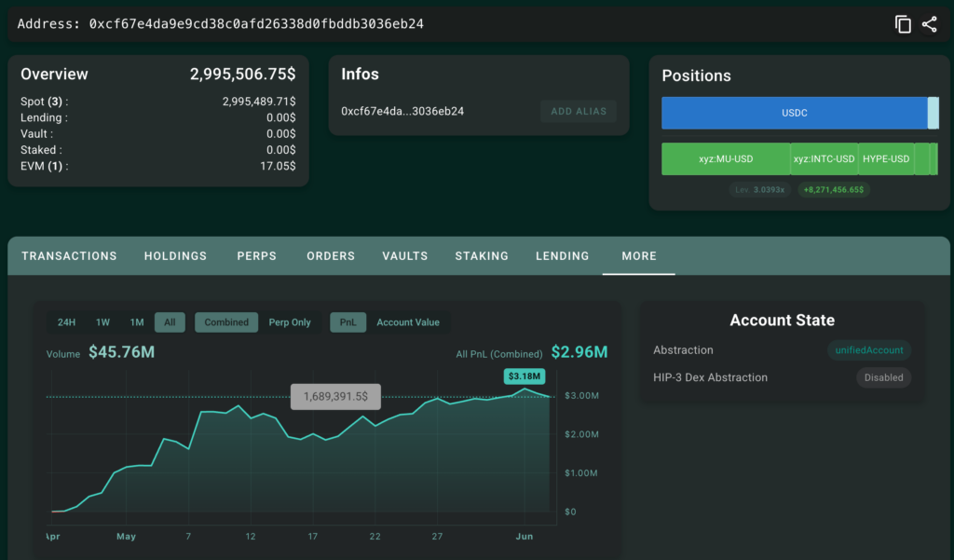Show the LENDING tab
The height and width of the screenshot is (560, 954).
coord(562,256)
